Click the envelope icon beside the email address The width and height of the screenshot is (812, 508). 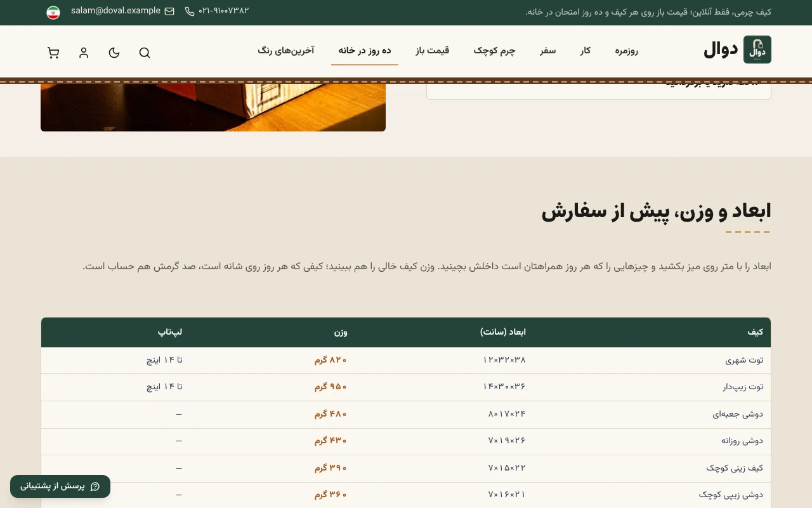click(169, 11)
